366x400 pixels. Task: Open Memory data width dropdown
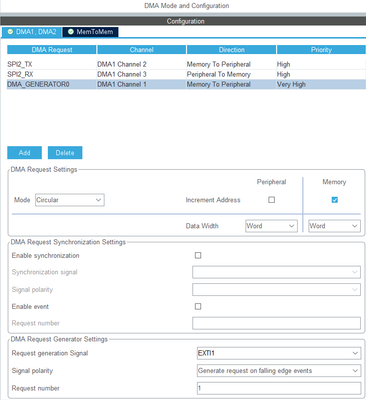[x=334, y=226]
